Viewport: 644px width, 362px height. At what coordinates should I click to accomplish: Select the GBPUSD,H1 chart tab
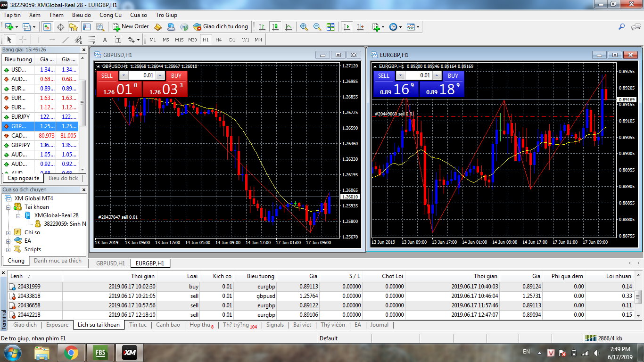(x=111, y=263)
